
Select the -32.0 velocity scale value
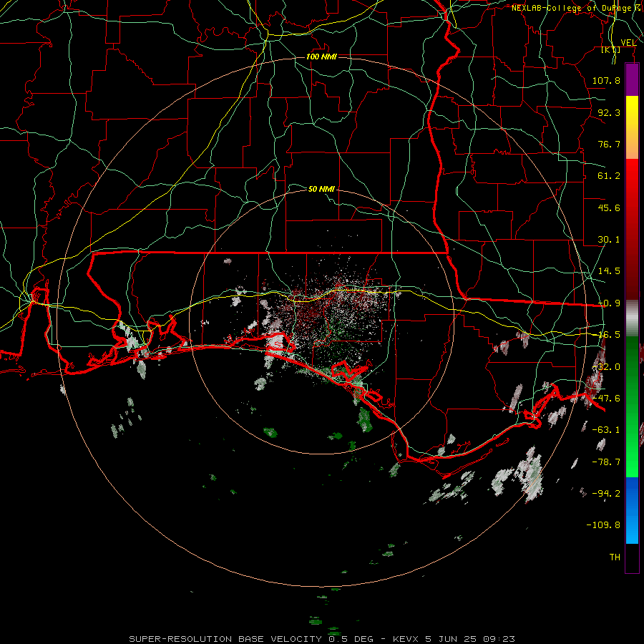pos(606,367)
